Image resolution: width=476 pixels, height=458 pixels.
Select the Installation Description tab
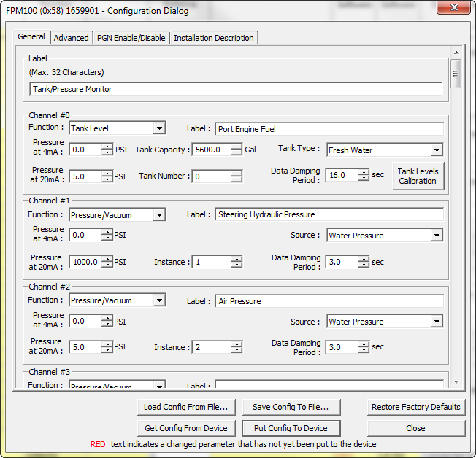(213, 38)
